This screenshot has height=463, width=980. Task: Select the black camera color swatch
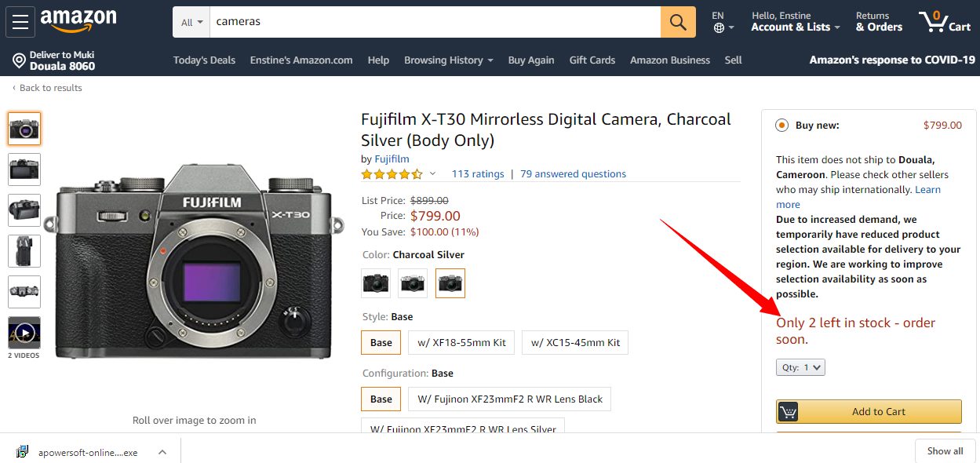pos(375,283)
